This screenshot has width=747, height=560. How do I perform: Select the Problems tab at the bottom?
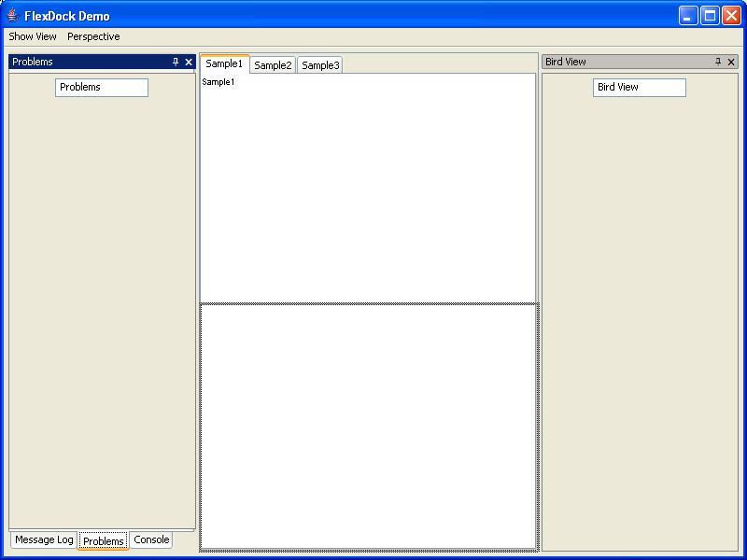coord(104,541)
